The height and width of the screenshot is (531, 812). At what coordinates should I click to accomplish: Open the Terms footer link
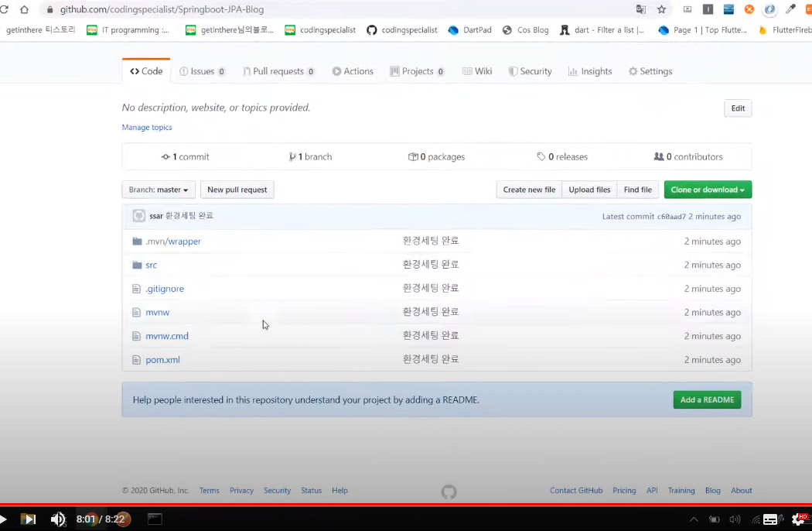(x=210, y=491)
